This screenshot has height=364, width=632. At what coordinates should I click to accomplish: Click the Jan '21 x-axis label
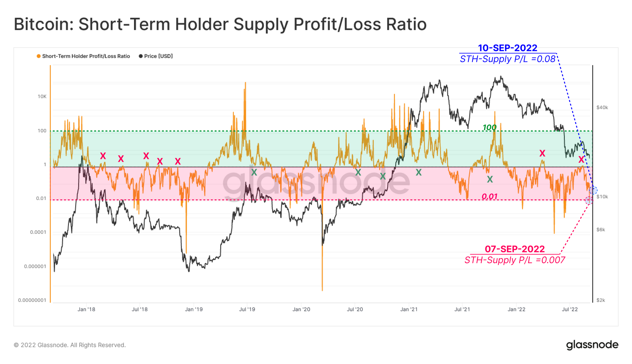[x=409, y=309]
